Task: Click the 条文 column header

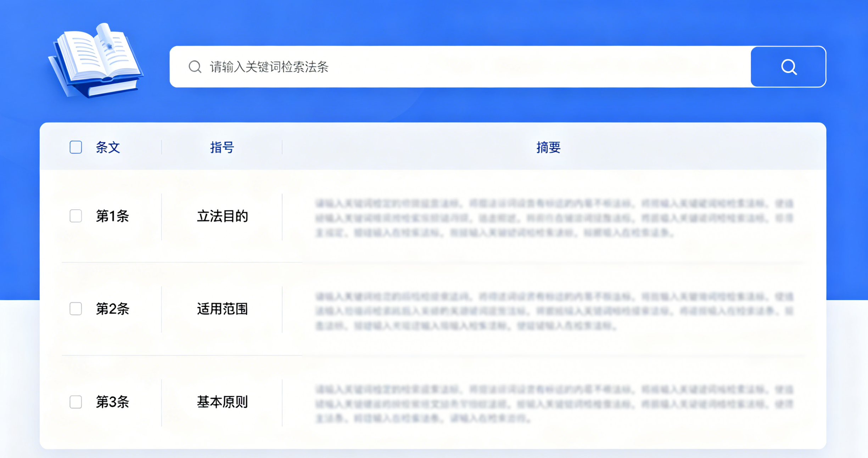Action: coord(108,147)
